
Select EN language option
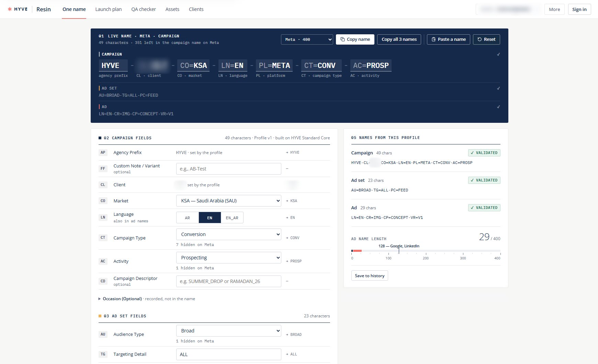[210, 218]
